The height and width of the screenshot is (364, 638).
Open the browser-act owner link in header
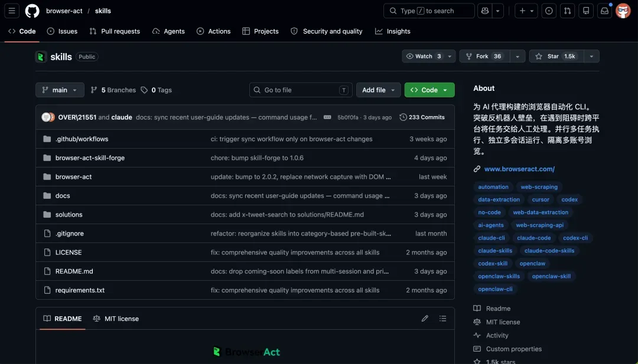coord(64,11)
